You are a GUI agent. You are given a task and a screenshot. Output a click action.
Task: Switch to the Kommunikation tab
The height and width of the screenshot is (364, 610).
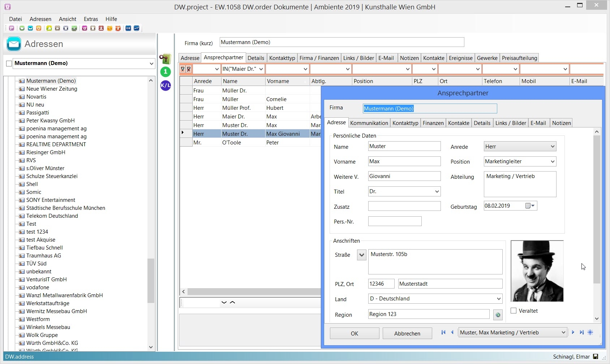(369, 123)
